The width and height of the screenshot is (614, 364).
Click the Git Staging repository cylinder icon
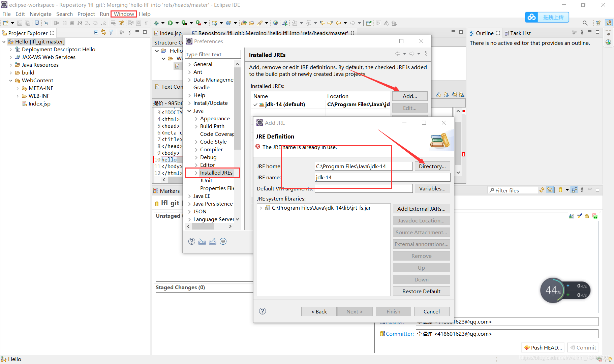(560, 190)
